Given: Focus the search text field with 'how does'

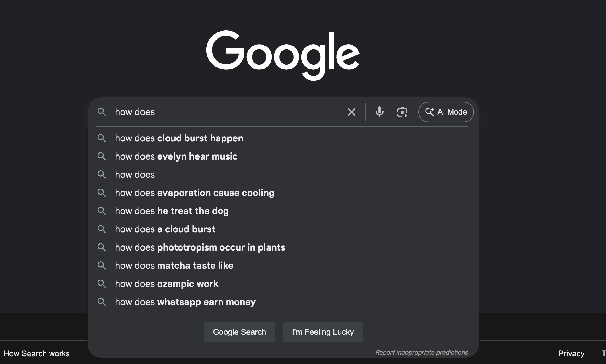Looking at the screenshot, I should coord(228,112).
